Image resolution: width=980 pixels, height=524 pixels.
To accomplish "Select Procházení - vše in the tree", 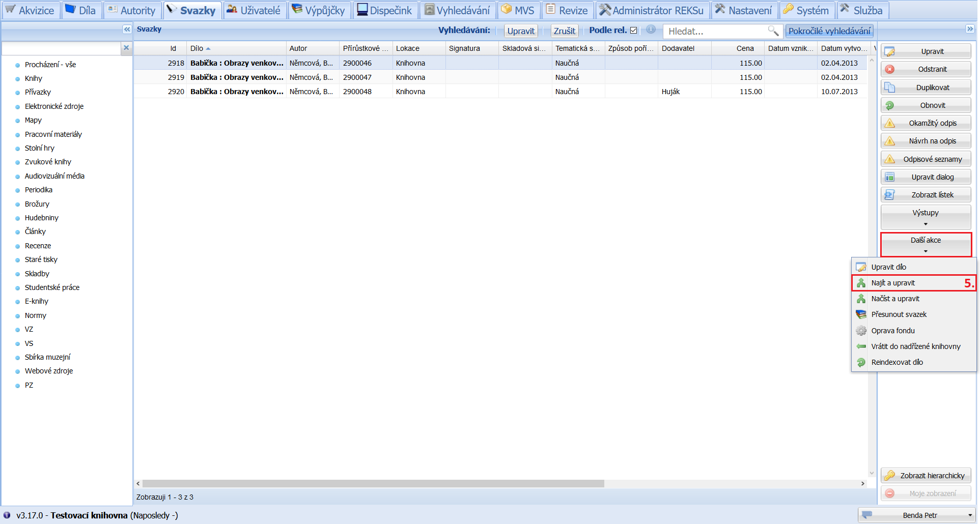I will tap(50, 65).
